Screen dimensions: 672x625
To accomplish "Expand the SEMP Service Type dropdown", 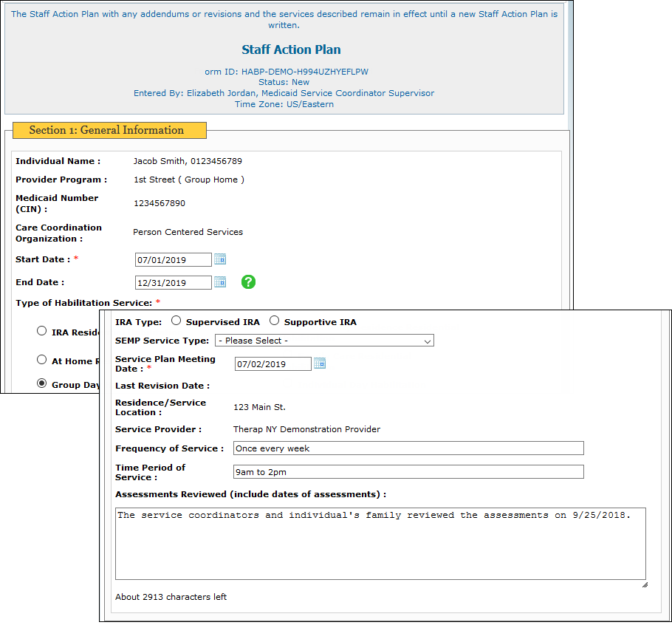I will click(x=324, y=341).
